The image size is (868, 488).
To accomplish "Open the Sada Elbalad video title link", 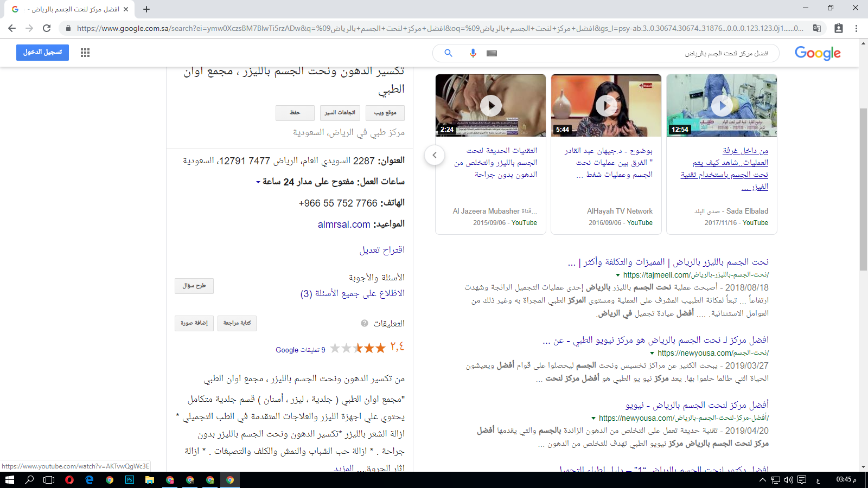I will tap(725, 169).
